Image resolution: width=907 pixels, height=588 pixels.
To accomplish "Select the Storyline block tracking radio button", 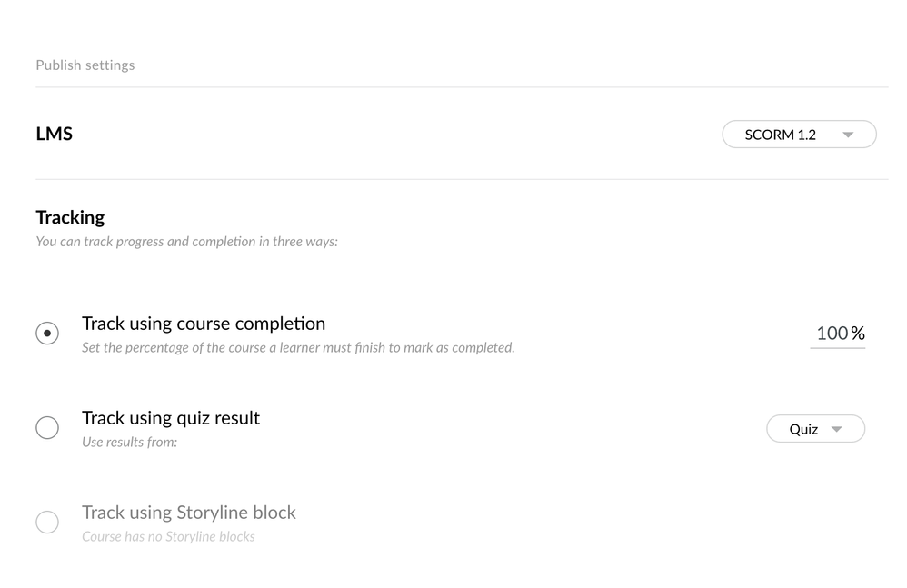I will (47, 523).
